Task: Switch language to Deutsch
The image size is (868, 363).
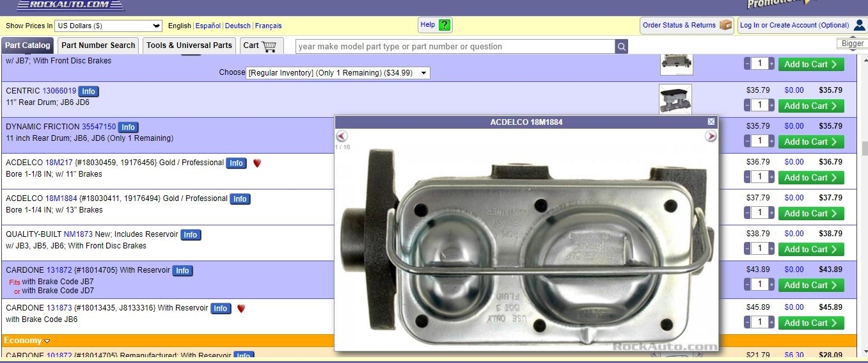Action: tap(238, 26)
